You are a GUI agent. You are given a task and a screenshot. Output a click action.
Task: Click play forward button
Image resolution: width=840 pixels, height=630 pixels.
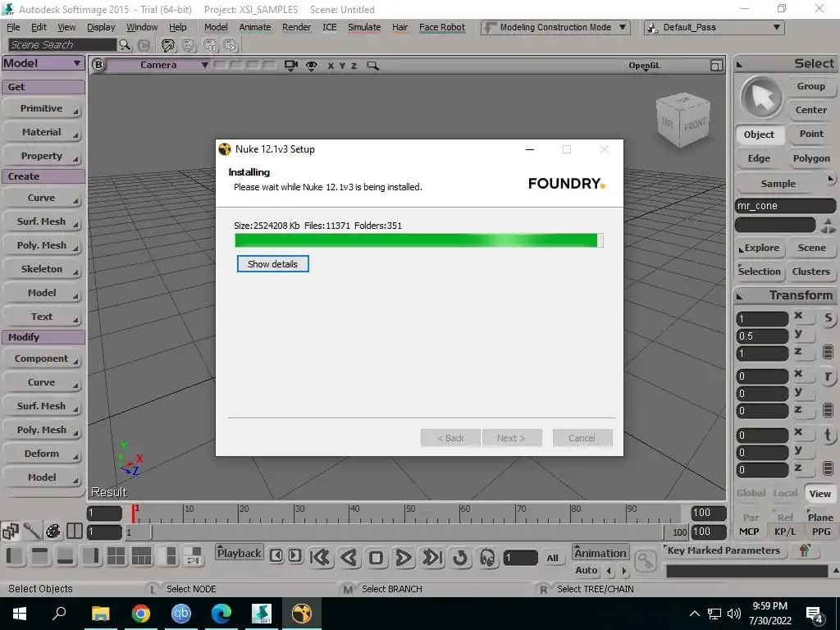click(404, 558)
